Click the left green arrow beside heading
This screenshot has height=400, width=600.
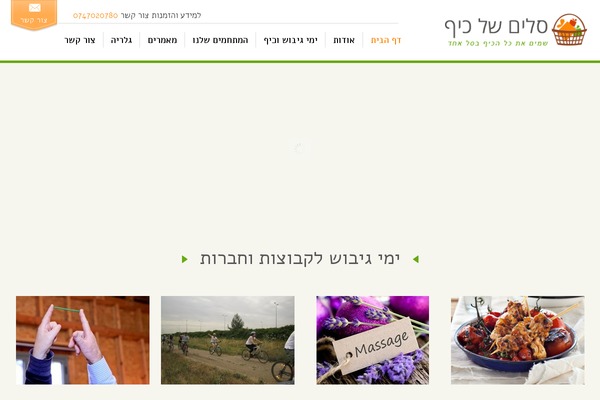click(184, 259)
